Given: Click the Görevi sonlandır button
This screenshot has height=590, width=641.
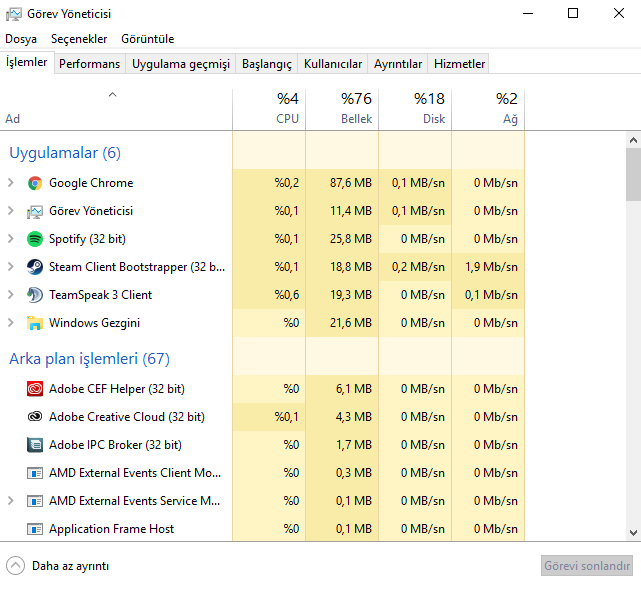Looking at the screenshot, I should point(587,566).
